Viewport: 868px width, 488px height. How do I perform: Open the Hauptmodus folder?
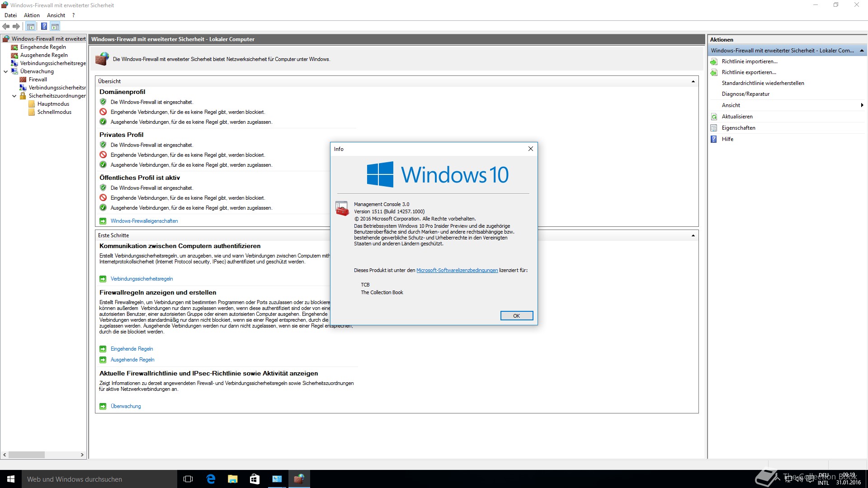(53, 104)
